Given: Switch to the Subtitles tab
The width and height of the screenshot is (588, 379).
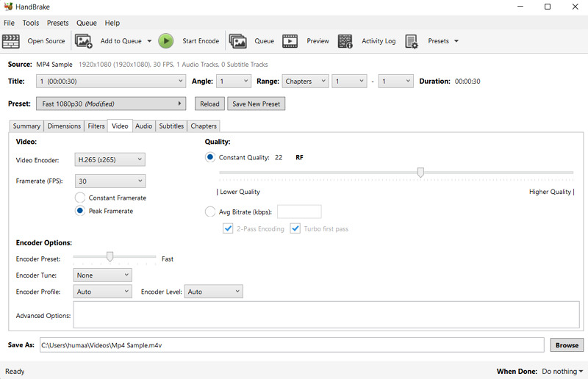Looking at the screenshot, I should 171,126.
